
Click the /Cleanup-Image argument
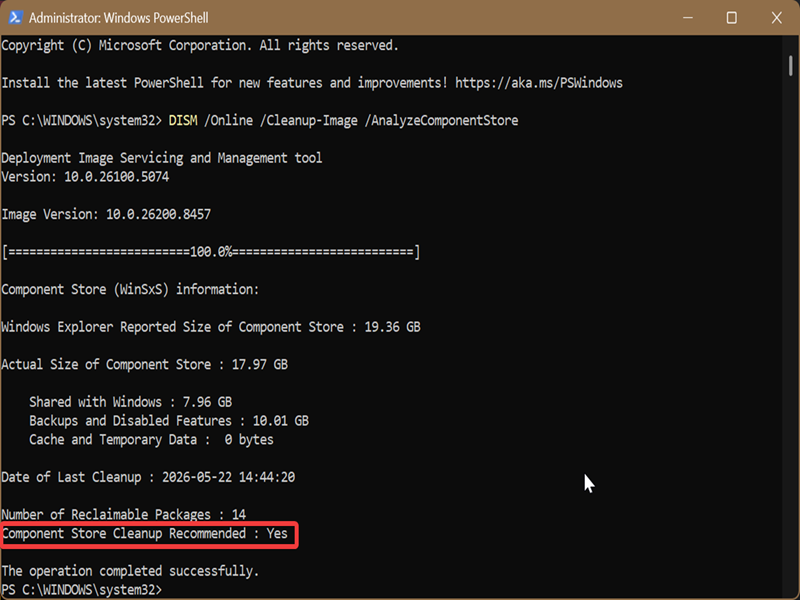click(309, 120)
